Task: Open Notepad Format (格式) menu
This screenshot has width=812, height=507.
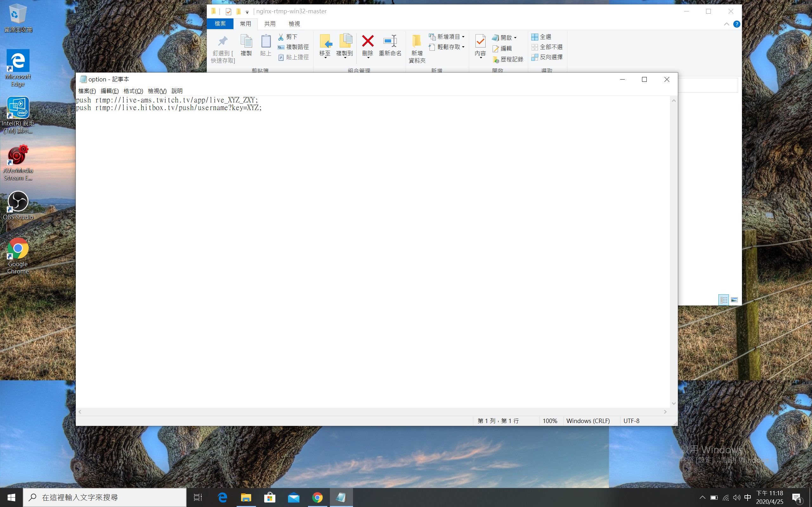Action: (133, 91)
